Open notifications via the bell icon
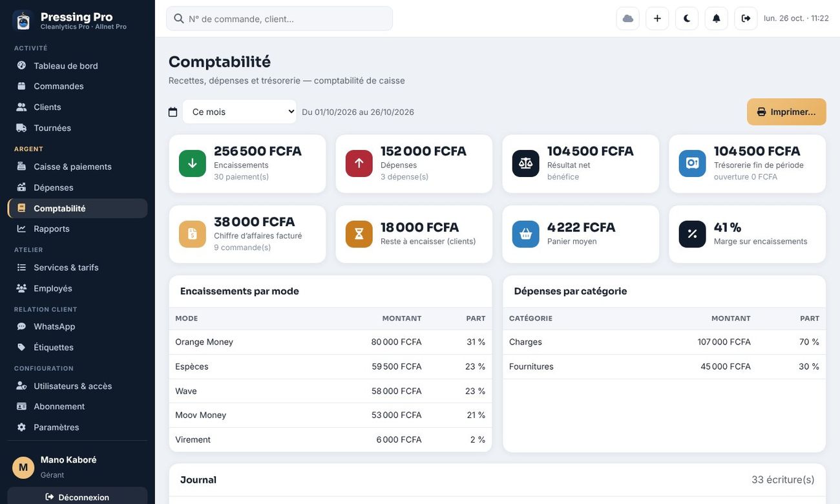The width and height of the screenshot is (840, 504). point(717,18)
